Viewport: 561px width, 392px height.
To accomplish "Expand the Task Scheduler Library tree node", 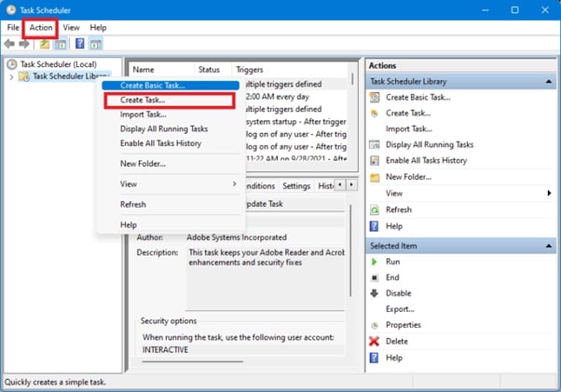I will [11, 77].
